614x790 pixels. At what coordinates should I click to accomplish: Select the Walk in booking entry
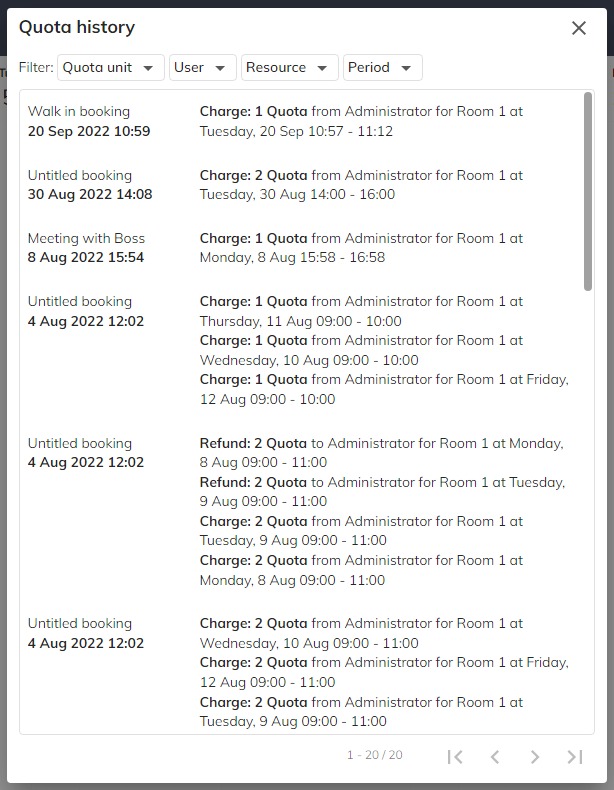click(x=79, y=111)
